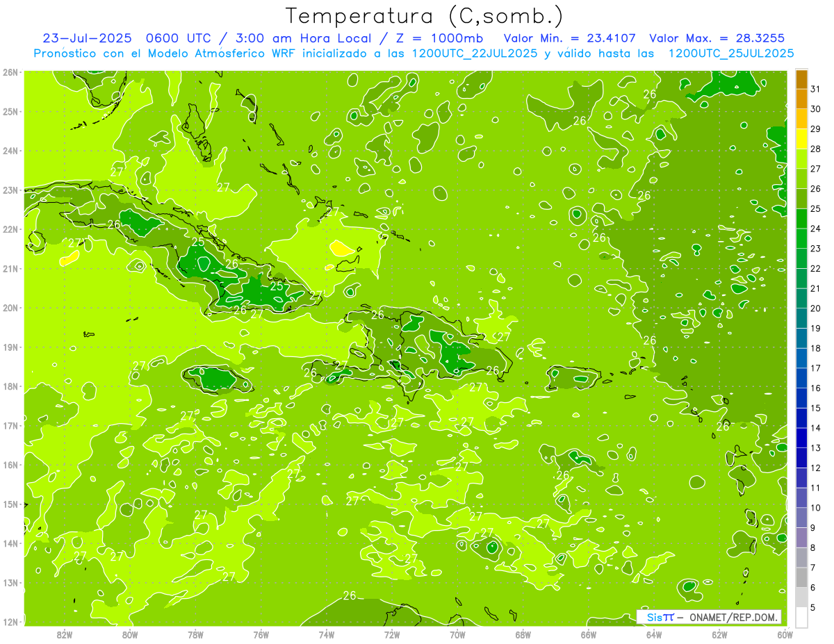Click the blue 15-16 swatch in color scale
Viewport: 834px width, 644px height.
[801, 397]
